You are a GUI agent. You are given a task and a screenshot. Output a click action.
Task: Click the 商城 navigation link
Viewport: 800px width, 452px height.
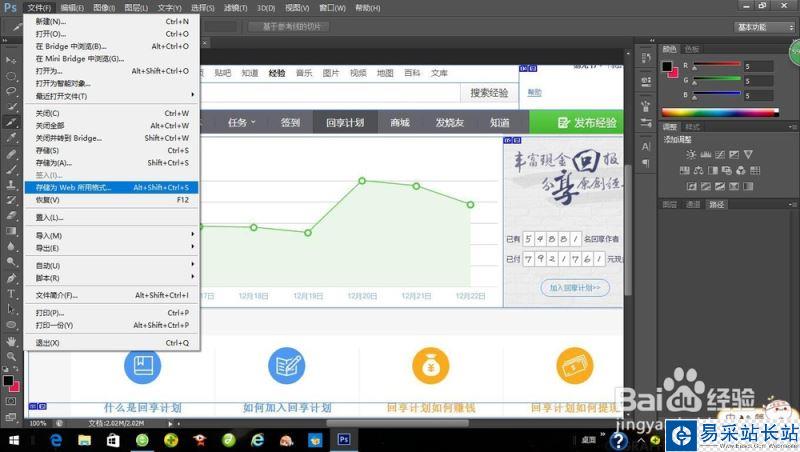click(400, 122)
